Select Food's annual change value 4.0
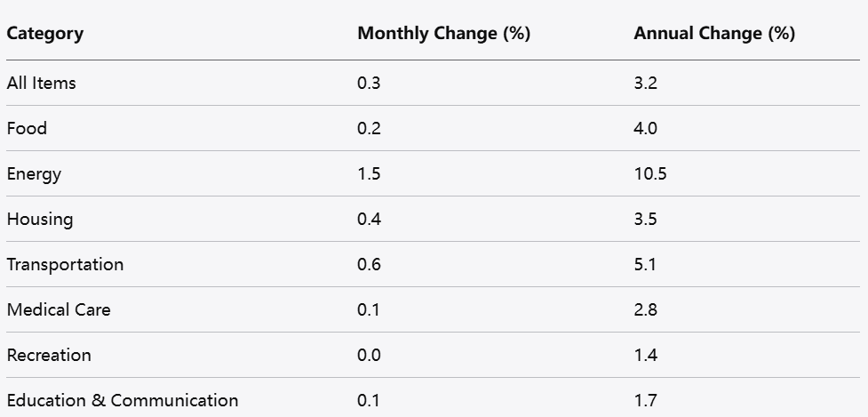The width and height of the screenshot is (868, 417). point(646,129)
